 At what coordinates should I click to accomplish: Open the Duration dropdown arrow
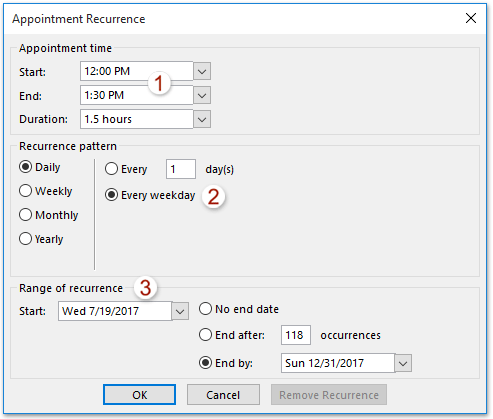pos(202,119)
